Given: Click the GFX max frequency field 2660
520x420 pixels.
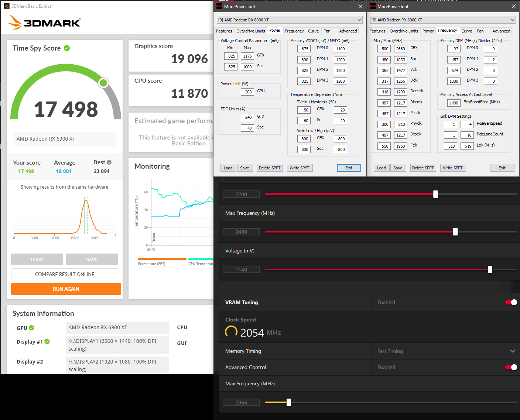Looking at the screenshot, I should (x=401, y=49).
